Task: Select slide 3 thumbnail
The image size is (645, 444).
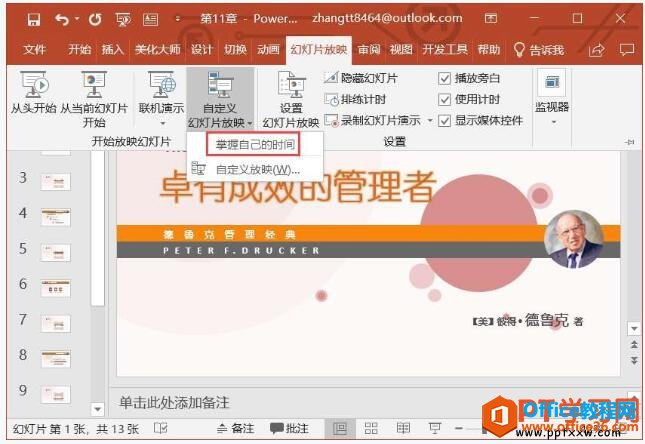Action: click(x=56, y=181)
